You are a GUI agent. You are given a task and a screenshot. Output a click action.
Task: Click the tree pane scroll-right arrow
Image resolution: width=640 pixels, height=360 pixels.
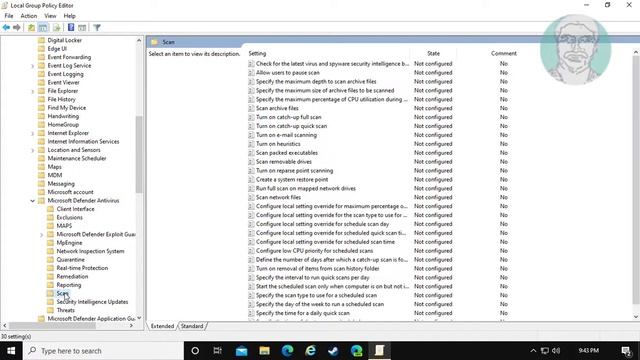[131, 326]
